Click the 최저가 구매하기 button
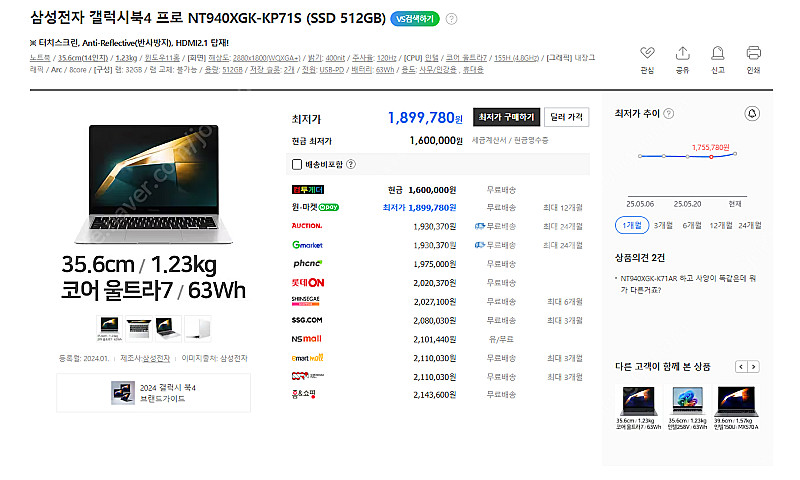The width and height of the screenshot is (800, 480). 507,117
